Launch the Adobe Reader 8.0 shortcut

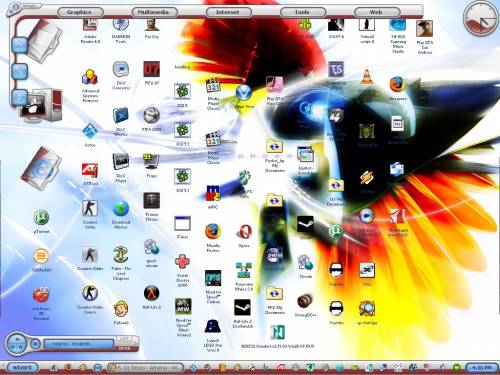point(90,25)
